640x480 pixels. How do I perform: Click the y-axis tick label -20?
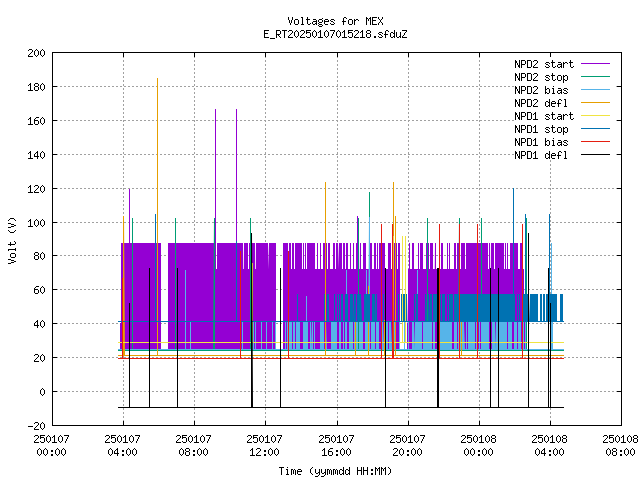coord(36,425)
